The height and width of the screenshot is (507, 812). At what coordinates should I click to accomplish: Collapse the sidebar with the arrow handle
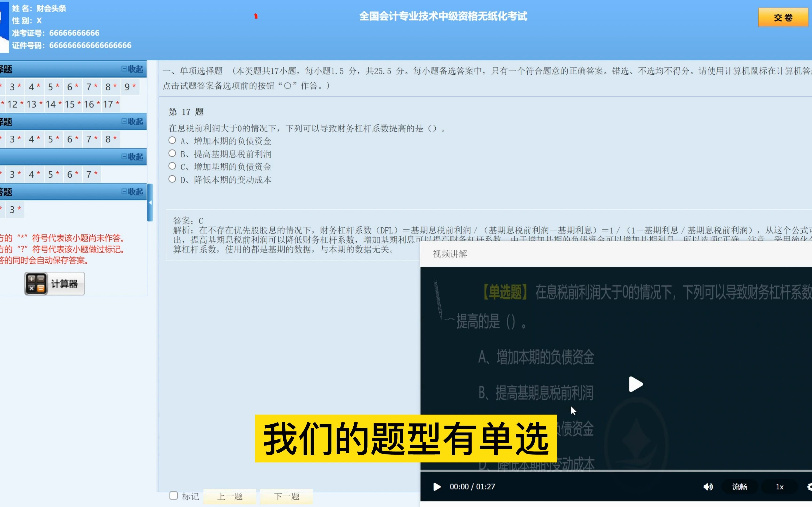click(x=151, y=202)
